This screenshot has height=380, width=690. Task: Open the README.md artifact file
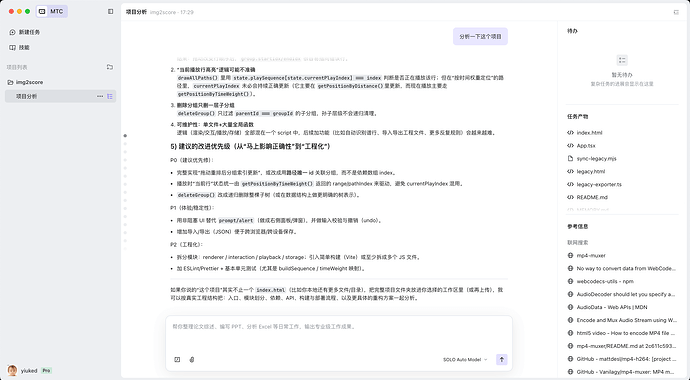[592, 197]
